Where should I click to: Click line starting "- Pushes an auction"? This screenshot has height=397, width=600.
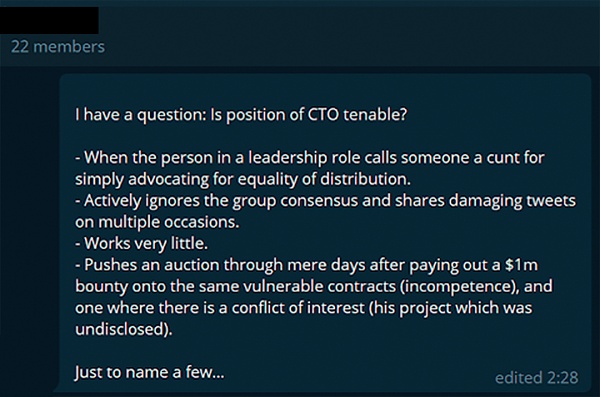point(307,265)
